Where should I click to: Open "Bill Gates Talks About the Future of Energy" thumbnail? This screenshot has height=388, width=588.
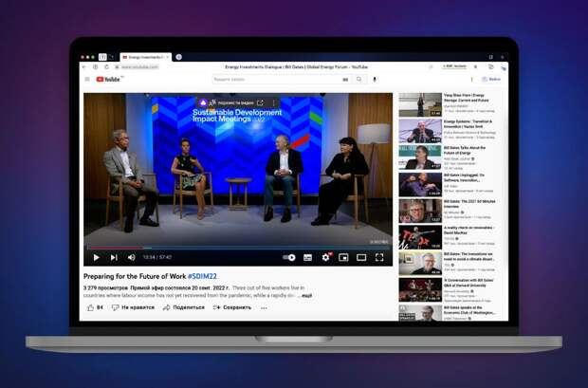point(419,157)
